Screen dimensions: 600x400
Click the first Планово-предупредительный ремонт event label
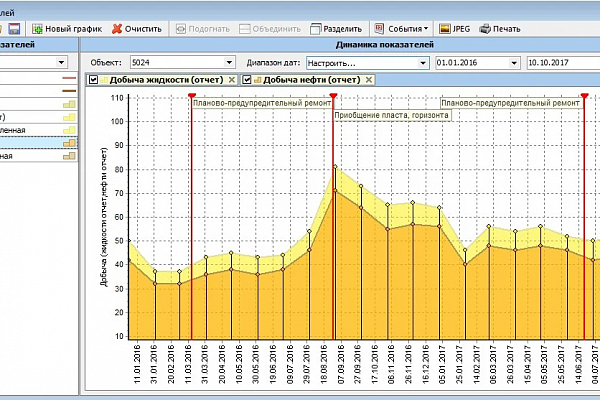(x=262, y=103)
